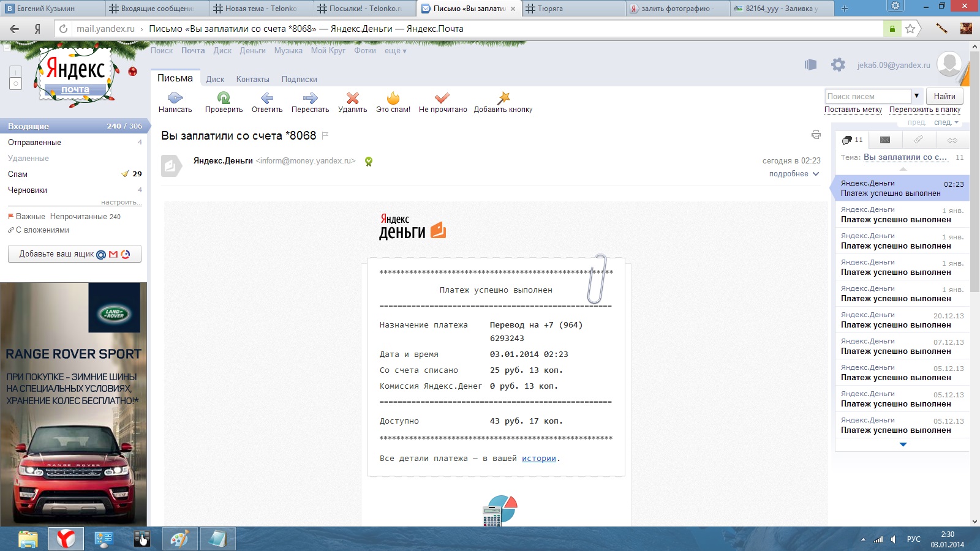Click the Ответить reply arrow icon
This screenshot has width=980, height=551.
pos(267,97)
